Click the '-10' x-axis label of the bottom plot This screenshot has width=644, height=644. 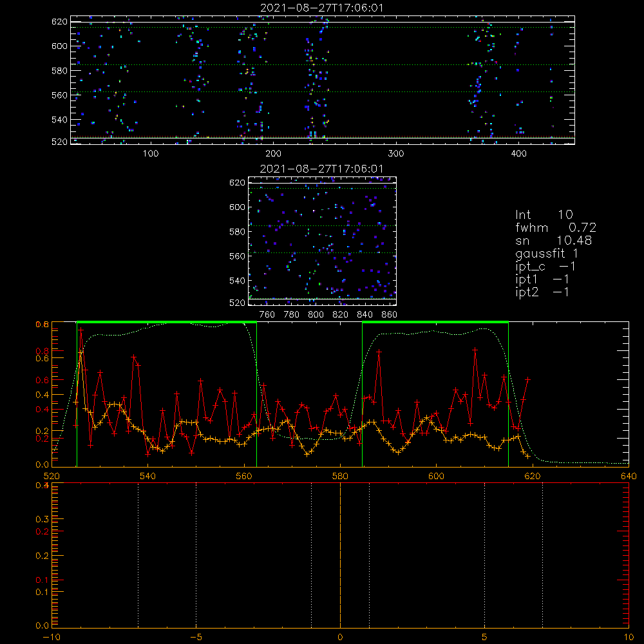(52, 637)
